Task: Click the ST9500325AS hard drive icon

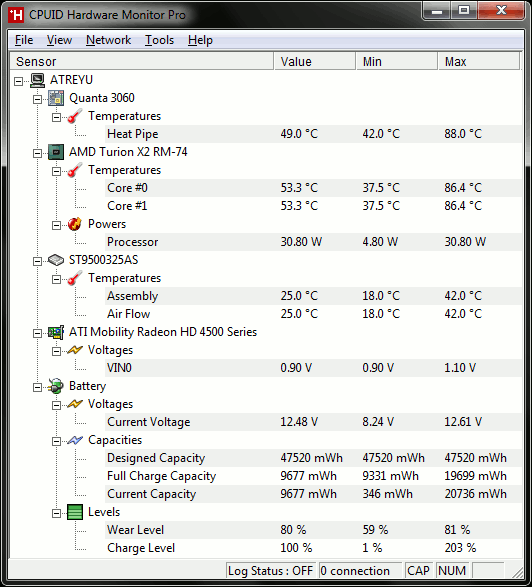Action: click(x=56, y=260)
